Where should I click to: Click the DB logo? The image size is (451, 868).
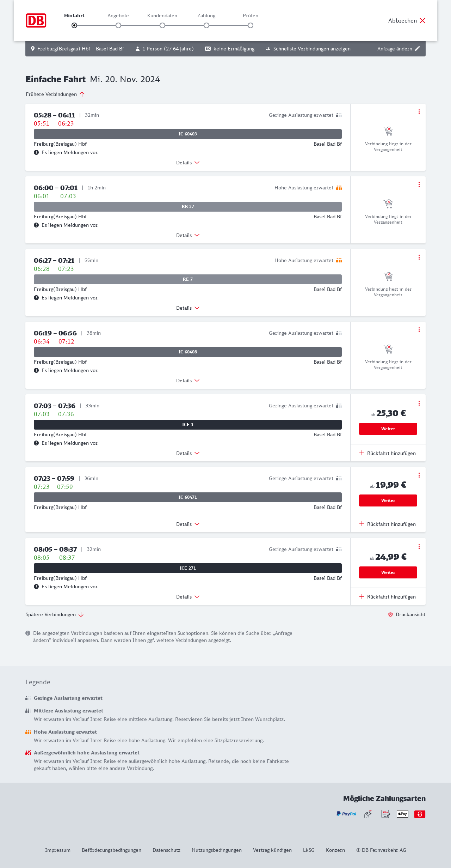tap(36, 20)
